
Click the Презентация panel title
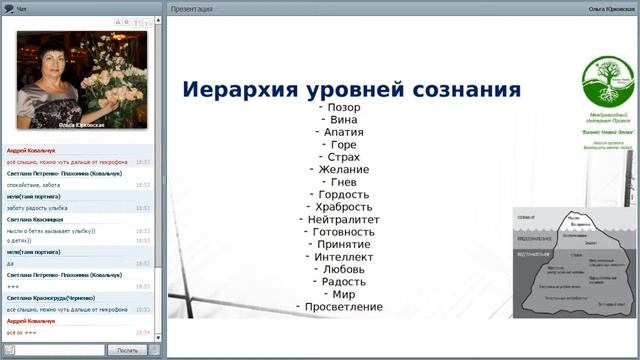click(x=192, y=9)
